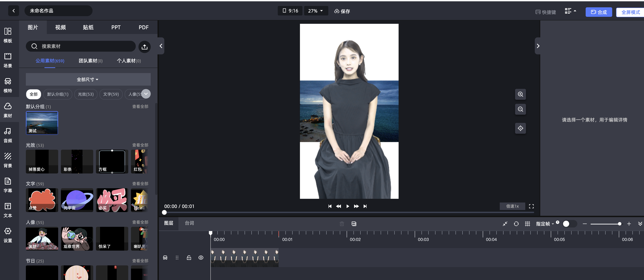Screen dimensions: 644x280
Task: Open the 字幕 subtitles sidebar panel
Action: pyautogui.click(x=8, y=185)
